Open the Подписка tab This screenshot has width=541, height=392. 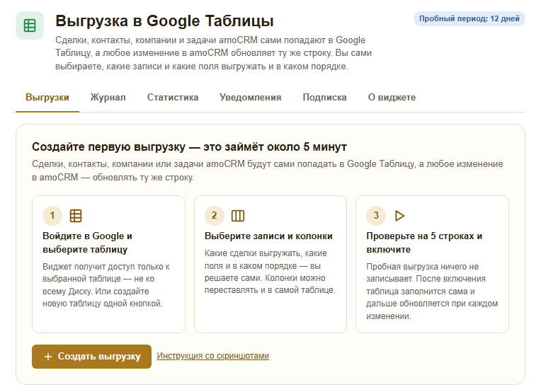click(x=324, y=98)
